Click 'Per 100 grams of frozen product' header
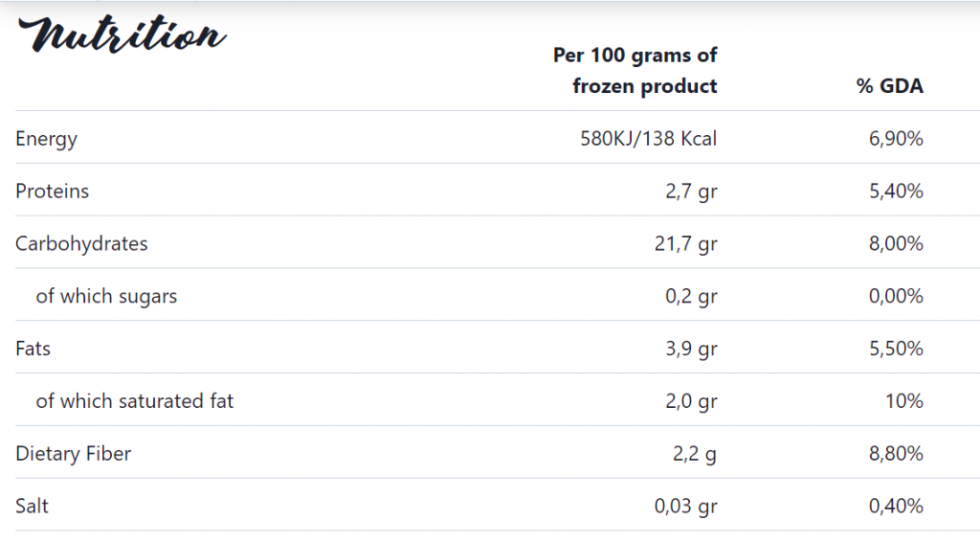 [x=635, y=70]
